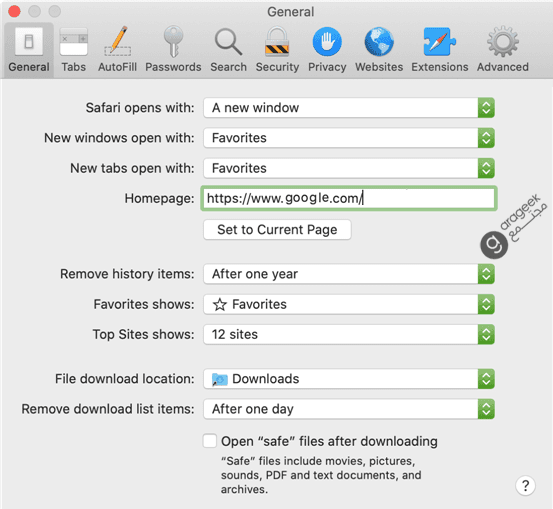Enable Open "safe" files after downloading
Viewport: 553px width, 509px height.
pyautogui.click(x=209, y=441)
